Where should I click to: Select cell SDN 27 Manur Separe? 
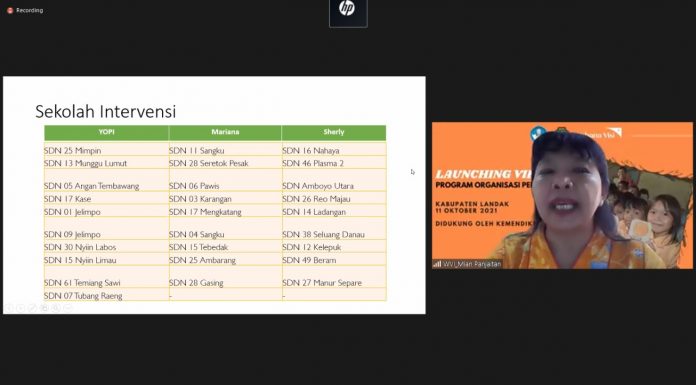coord(334,277)
